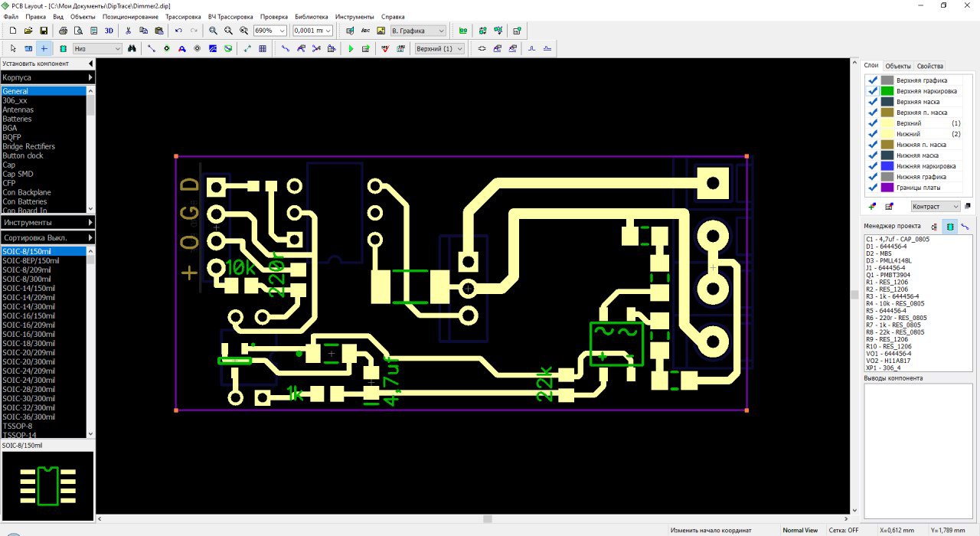Click the Zoom out magnifier
This screenshot has height=536, width=980.
(228, 31)
